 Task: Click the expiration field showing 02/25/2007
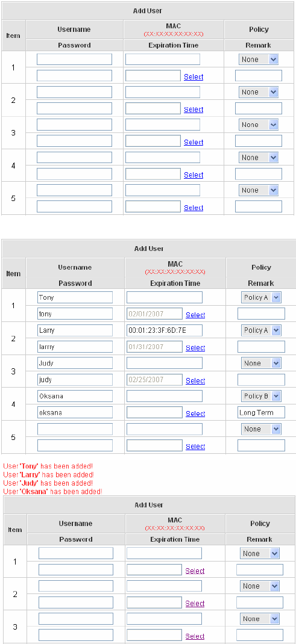154,380
